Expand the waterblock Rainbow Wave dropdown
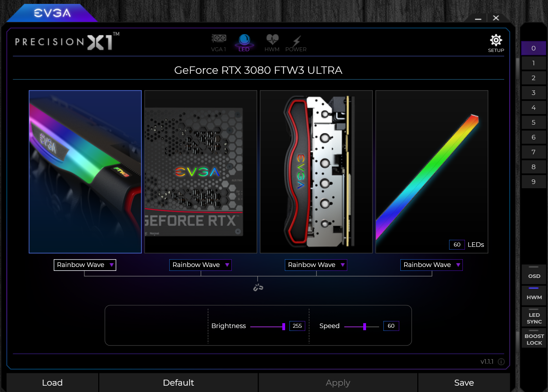This screenshot has width=548, height=392. pos(316,265)
